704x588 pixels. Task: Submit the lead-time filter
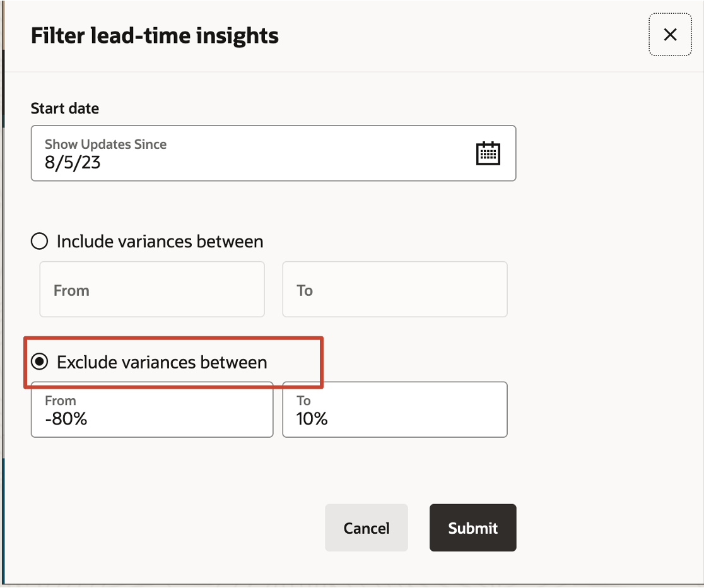[472, 528]
